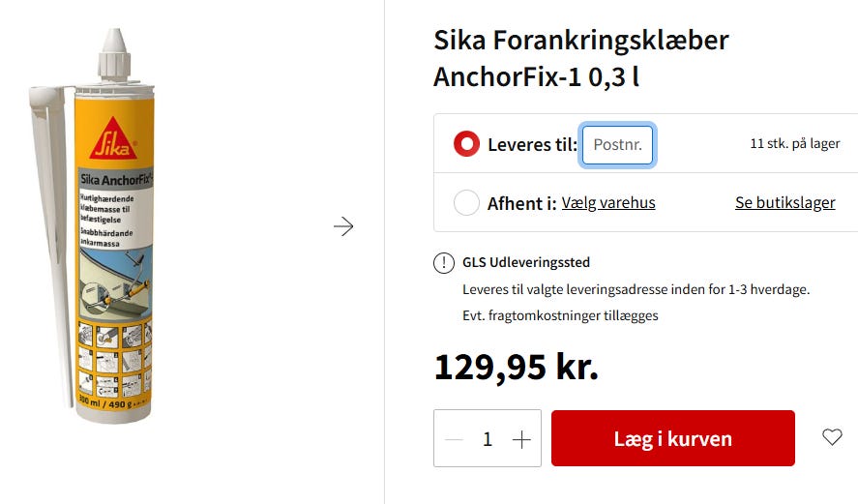The height and width of the screenshot is (504, 858).
Task: Show the next product image arrow
Action: pyautogui.click(x=343, y=226)
